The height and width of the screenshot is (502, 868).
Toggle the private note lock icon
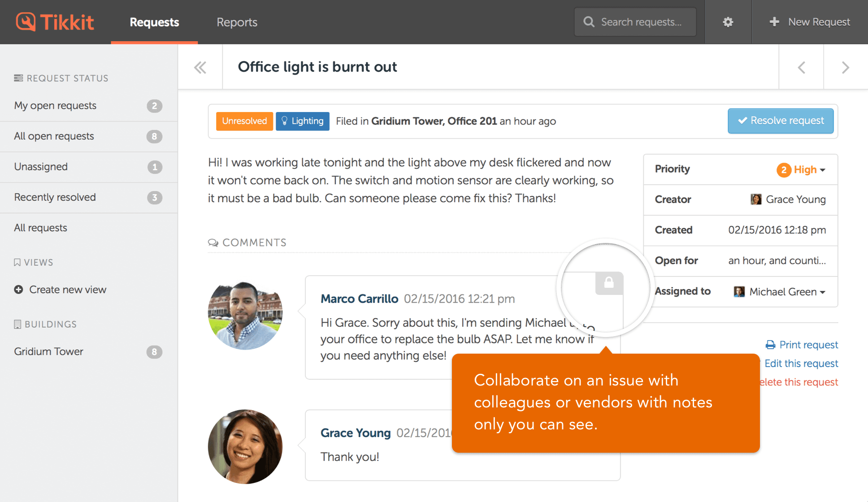coord(608,283)
